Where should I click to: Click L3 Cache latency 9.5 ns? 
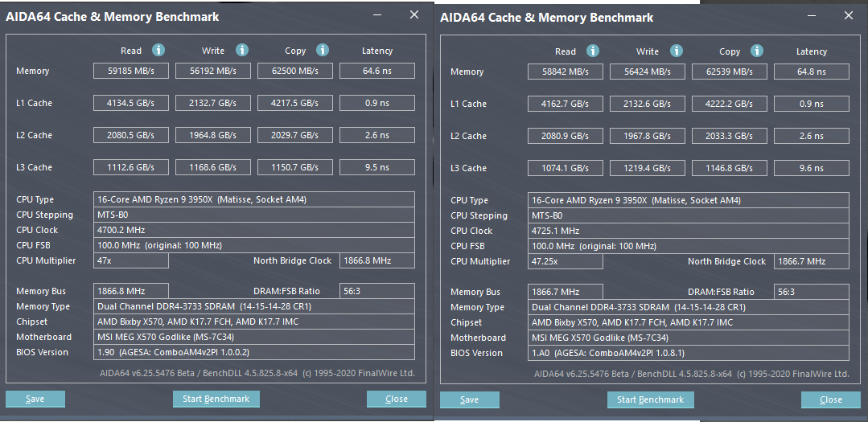point(377,167)
